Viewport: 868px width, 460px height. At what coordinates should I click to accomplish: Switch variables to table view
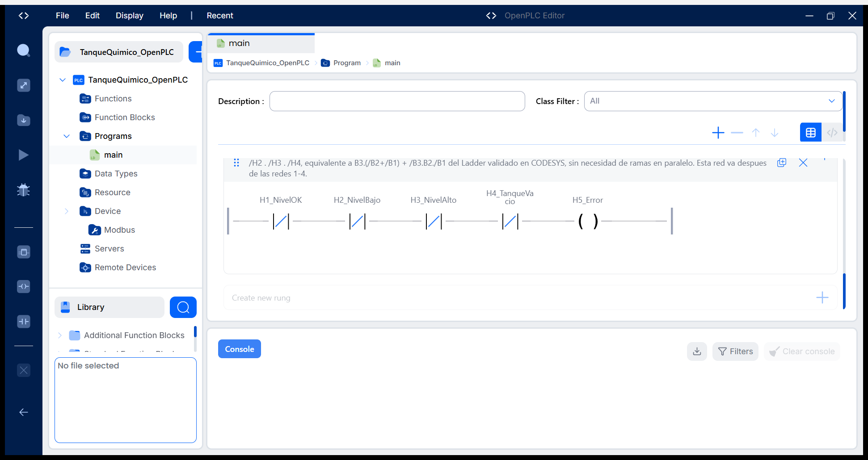point(811,133)
